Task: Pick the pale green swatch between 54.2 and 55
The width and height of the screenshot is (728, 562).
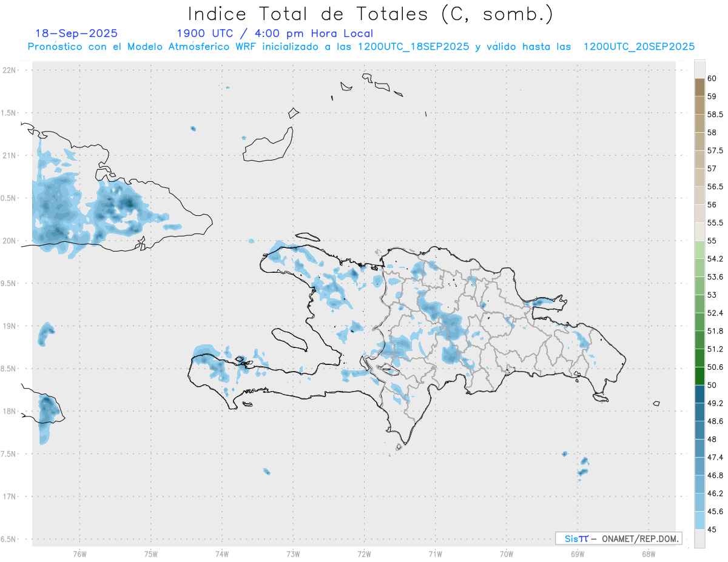Action: pyautogui.click(x=699, y=250)
